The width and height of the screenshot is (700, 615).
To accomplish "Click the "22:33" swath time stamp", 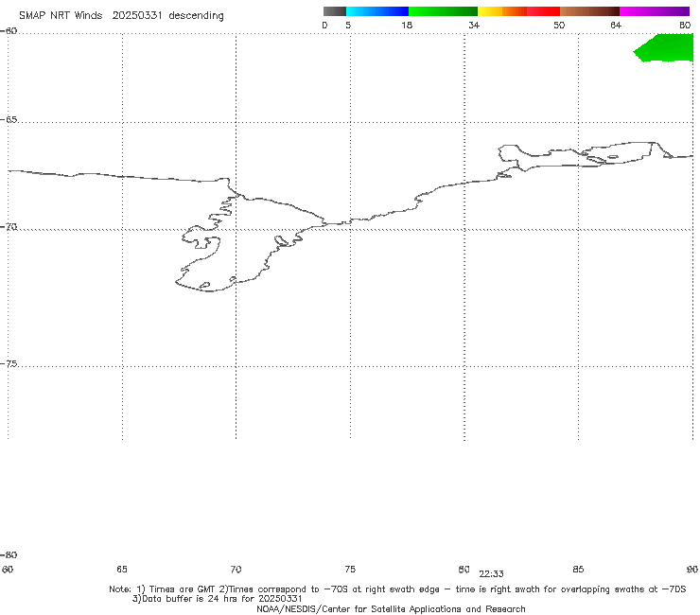I will click(492, 574).
